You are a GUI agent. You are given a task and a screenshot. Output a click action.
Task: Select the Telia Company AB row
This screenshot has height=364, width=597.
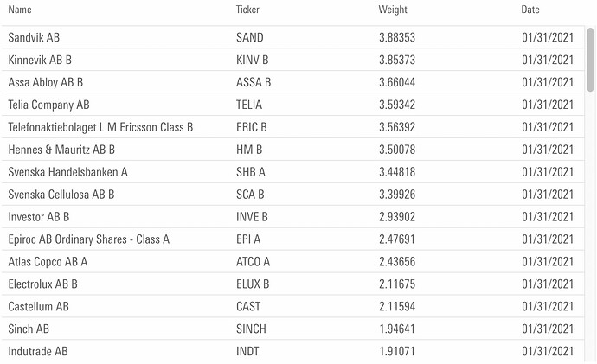coord(292,105)
